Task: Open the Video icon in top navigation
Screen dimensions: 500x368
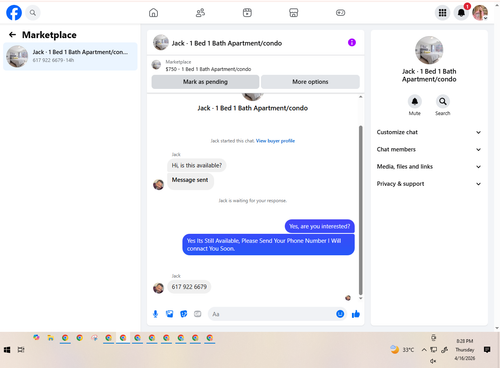Action: coord(247,13)
